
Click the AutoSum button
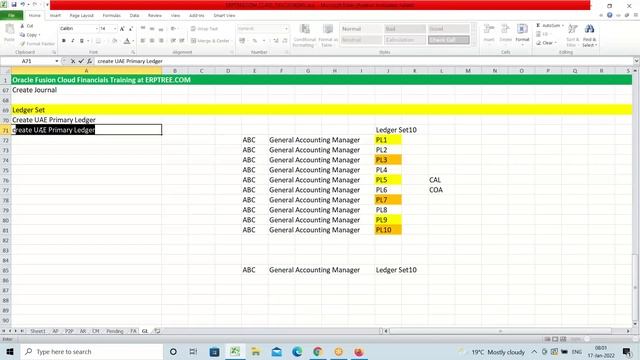pos(549,25)
